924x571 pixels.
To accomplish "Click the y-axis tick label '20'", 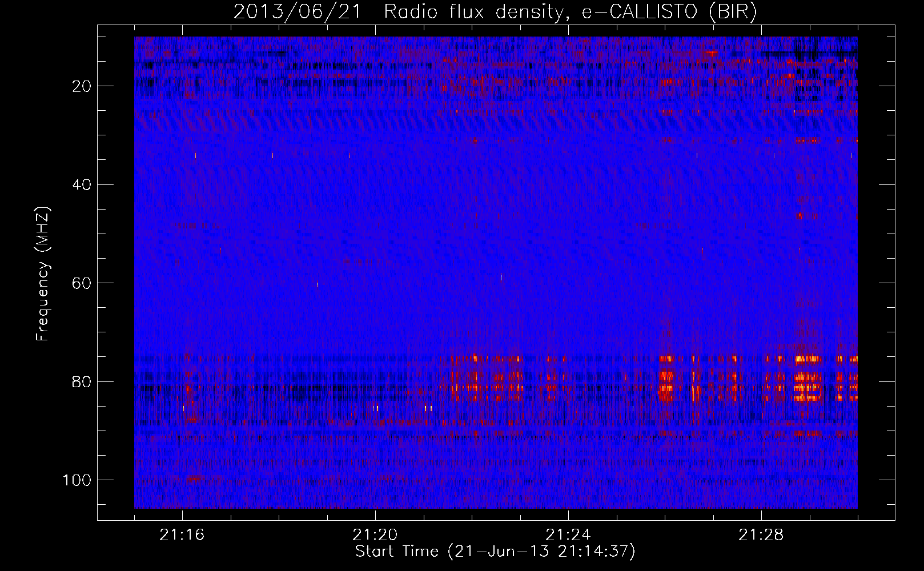I will pos(82,86).
